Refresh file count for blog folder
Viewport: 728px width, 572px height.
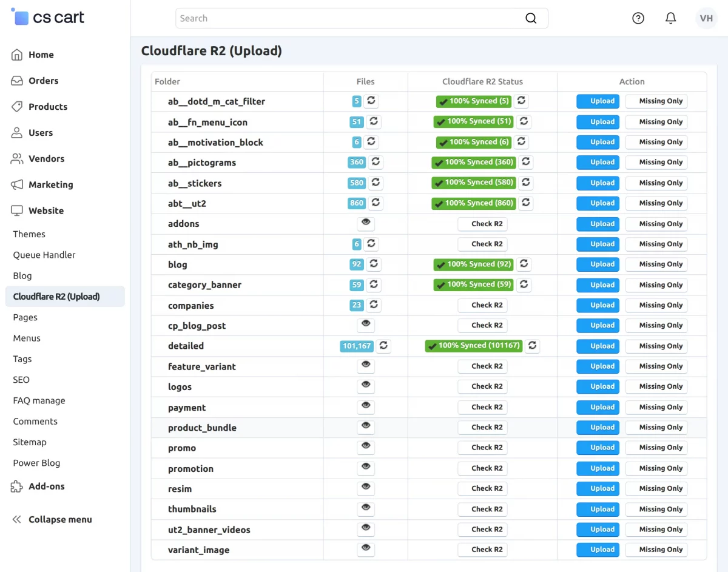(x=374, y=264)
